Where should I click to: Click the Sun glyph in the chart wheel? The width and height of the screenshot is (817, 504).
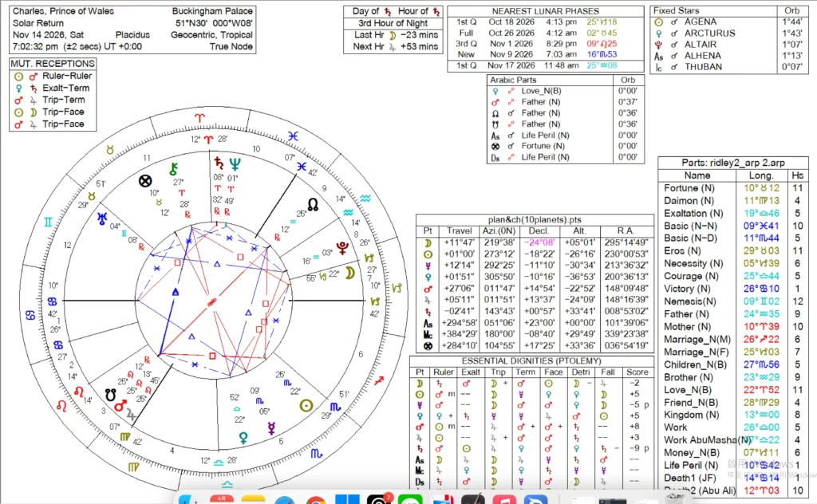point(305,405)
